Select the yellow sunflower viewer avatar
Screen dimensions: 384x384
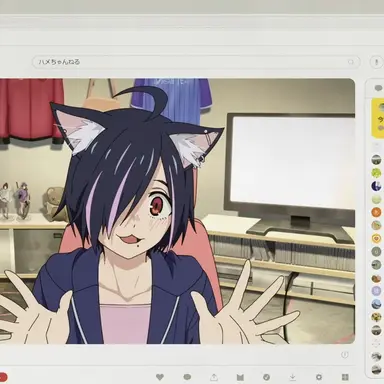point(376,317)
